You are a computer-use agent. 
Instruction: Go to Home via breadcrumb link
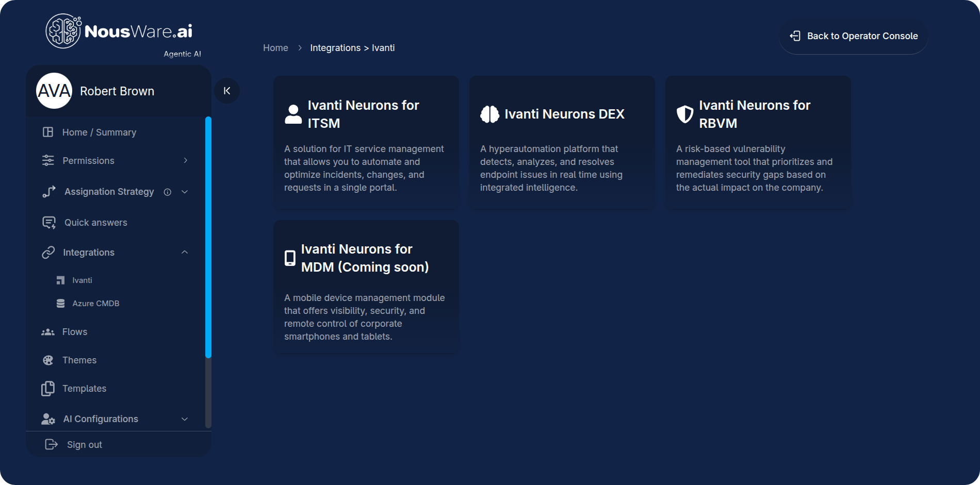coord(275,48)
